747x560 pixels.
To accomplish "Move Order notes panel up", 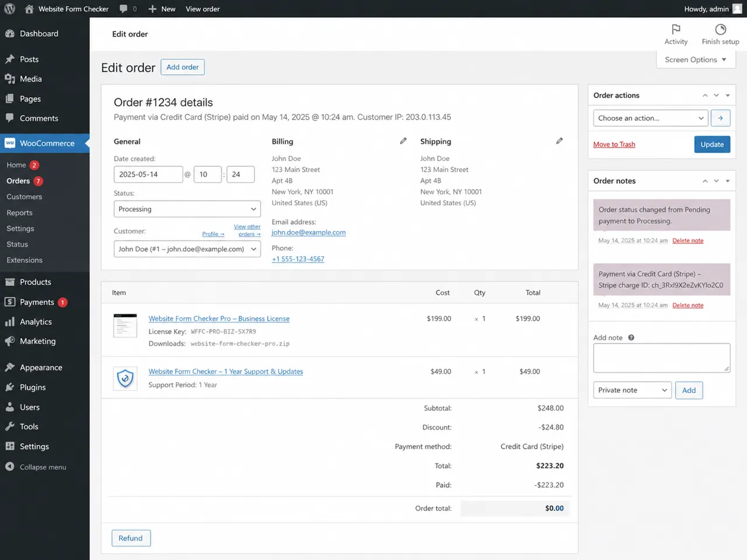I will [x=705, y=181].
